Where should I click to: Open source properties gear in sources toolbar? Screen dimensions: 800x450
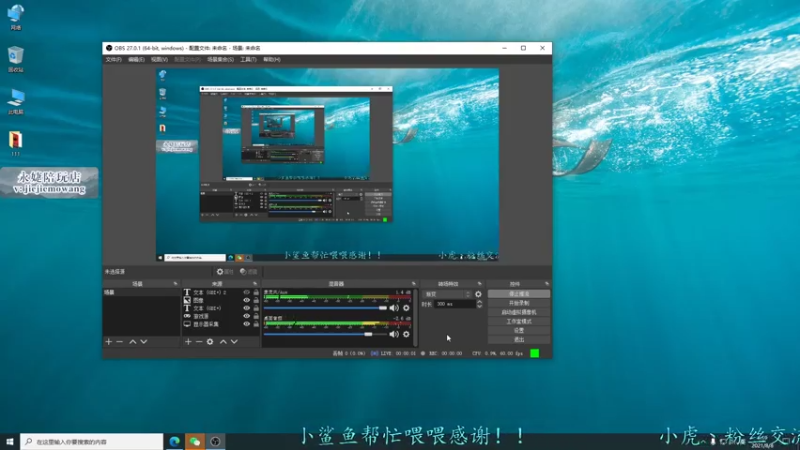pyautogui.click(x=210, y=342)
